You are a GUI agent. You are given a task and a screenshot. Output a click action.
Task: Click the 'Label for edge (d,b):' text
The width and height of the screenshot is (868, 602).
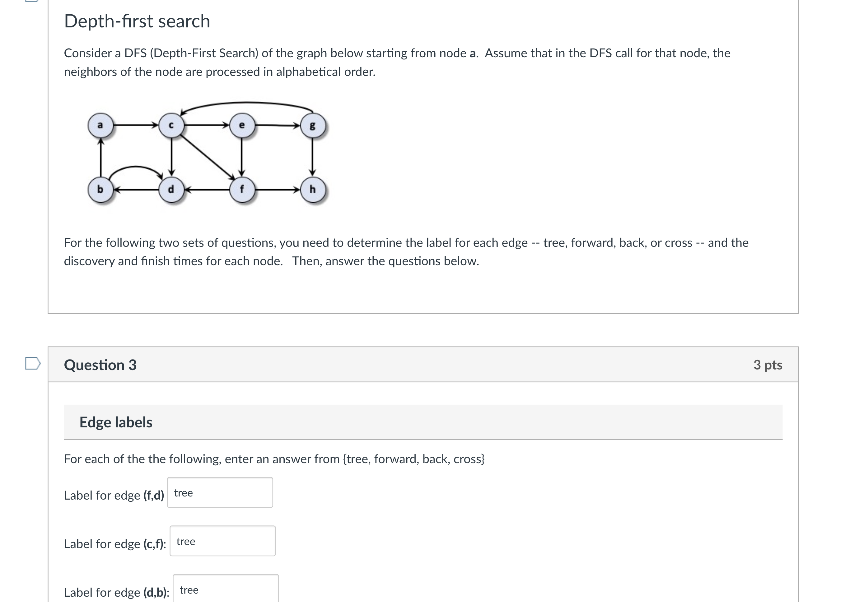point(117,592)
